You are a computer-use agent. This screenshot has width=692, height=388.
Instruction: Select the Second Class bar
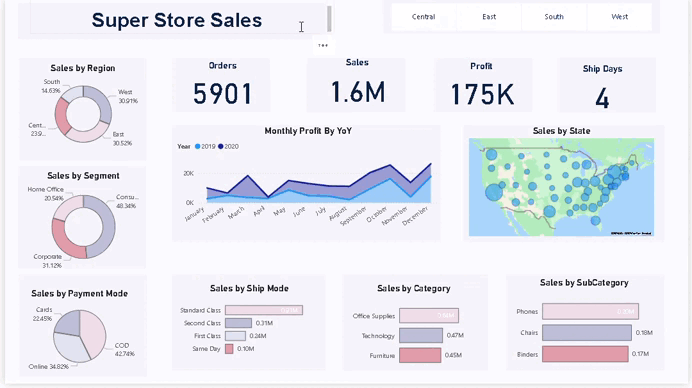tap(238, 323)
